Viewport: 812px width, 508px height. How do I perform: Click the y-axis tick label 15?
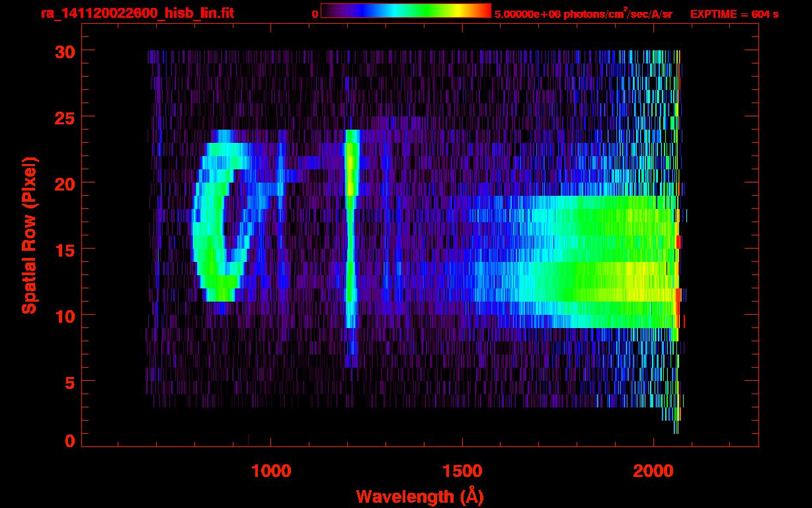(x=64, y=249)
